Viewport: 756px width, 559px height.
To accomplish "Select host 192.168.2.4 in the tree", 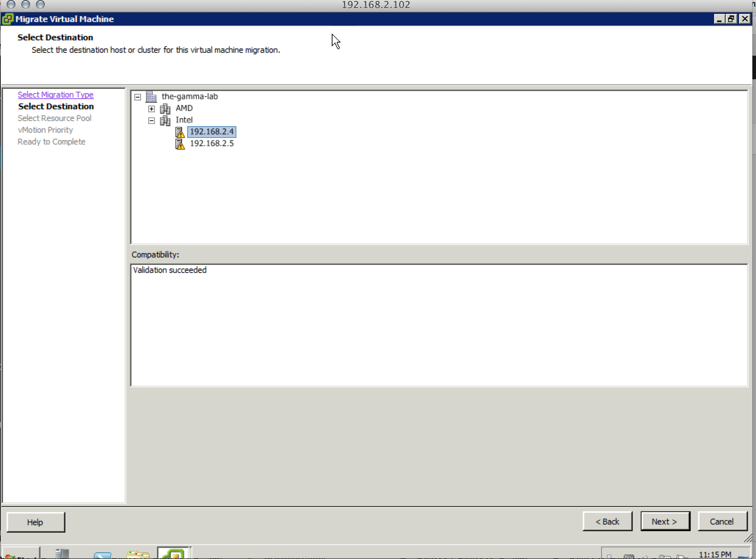I will tap(212, 132).
